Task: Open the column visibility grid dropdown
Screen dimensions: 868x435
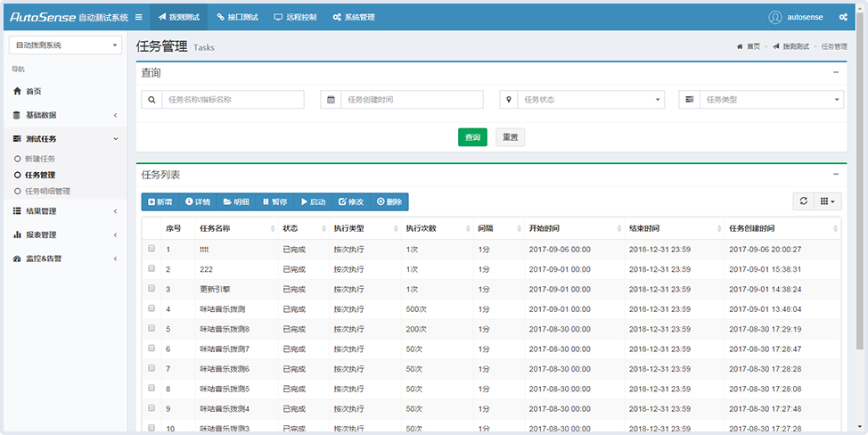Action: click(x=827, y=201)
